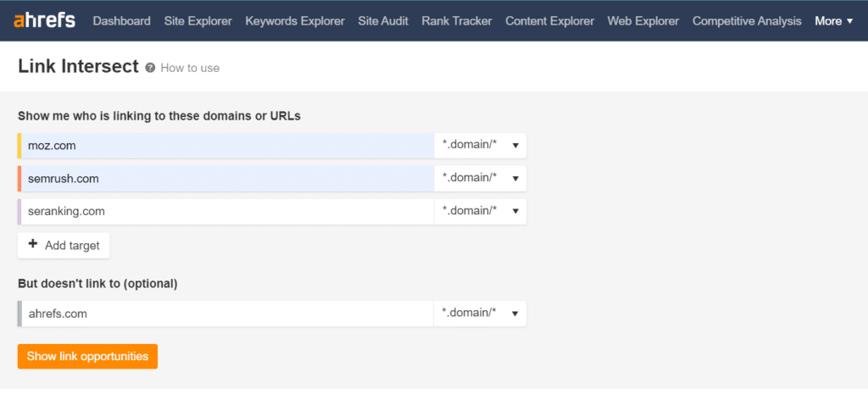Click the moz.com target field
The height and width of the screenshot is (394, 868).
(x=227, y=146)
